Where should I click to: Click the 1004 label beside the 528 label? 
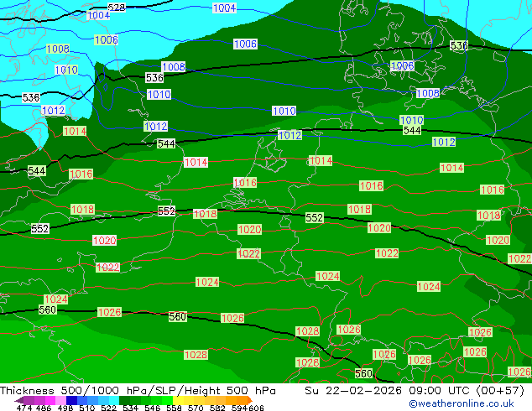(x=98, y=15)
